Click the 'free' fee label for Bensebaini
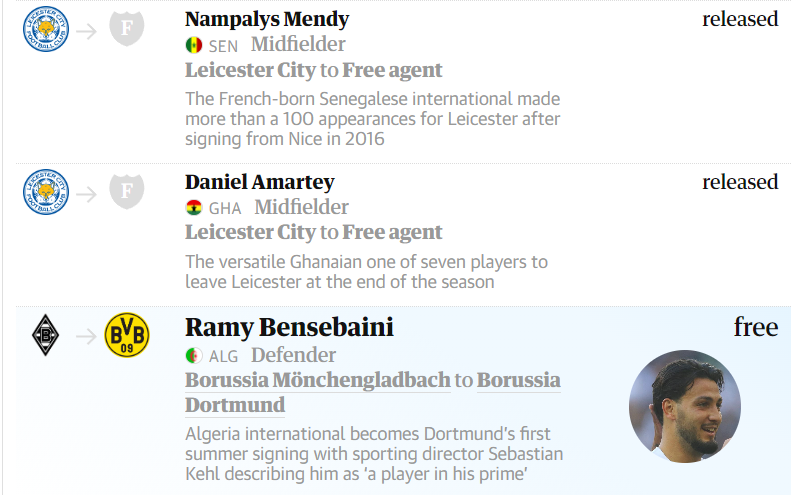This screenshot has width=792, height=495. coord(756,327)
